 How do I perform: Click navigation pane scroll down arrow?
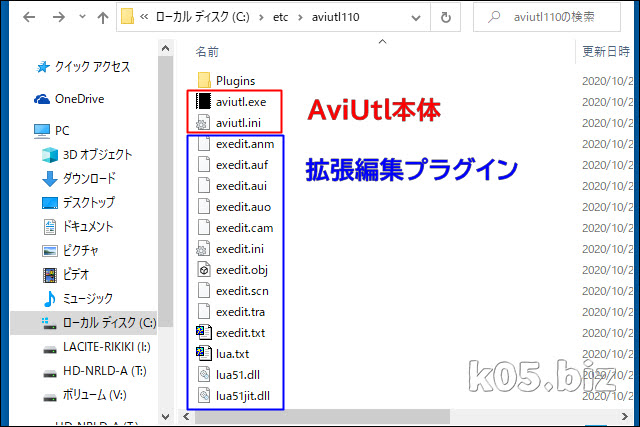coord(165,417)
